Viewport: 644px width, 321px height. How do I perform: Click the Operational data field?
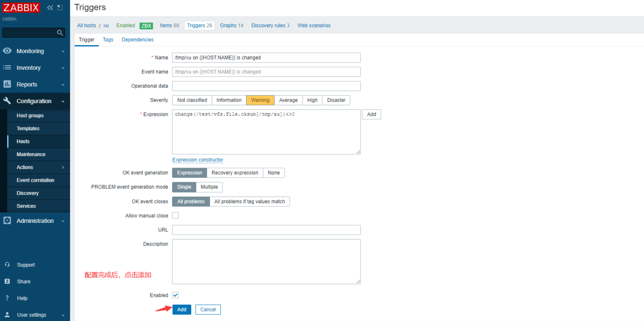coord(266,86)
